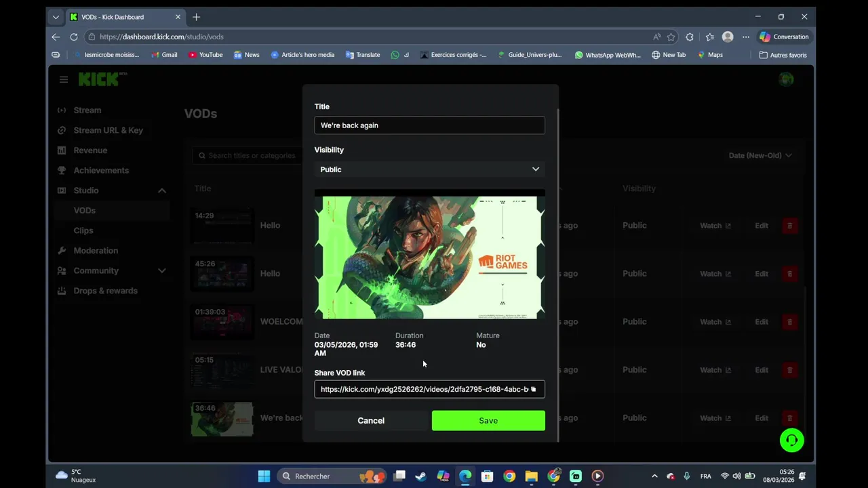This screenshot has height=488, width=868.
Task: Edit the 14:29 Hello VOD
Action: pos(762,226)
